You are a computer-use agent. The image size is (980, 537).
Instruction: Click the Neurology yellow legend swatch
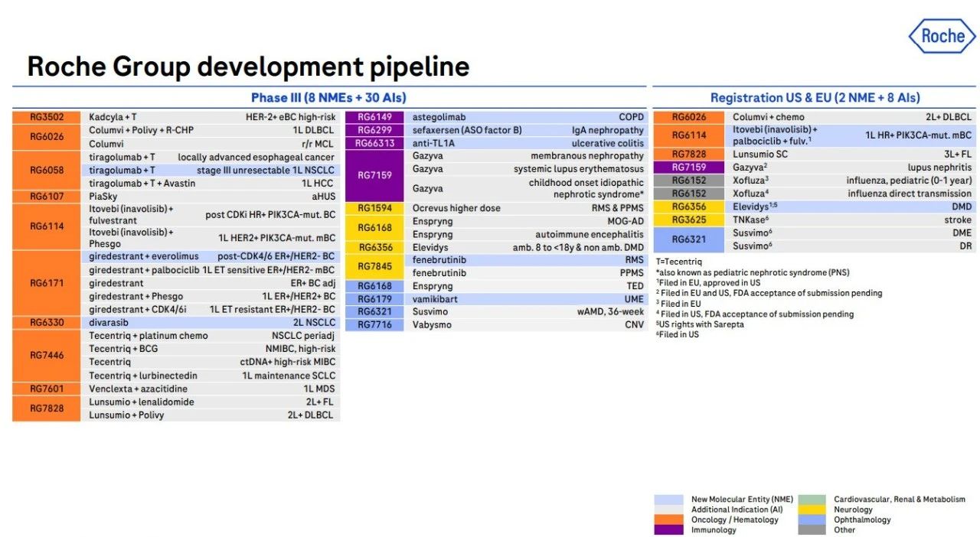click(812, 509)
